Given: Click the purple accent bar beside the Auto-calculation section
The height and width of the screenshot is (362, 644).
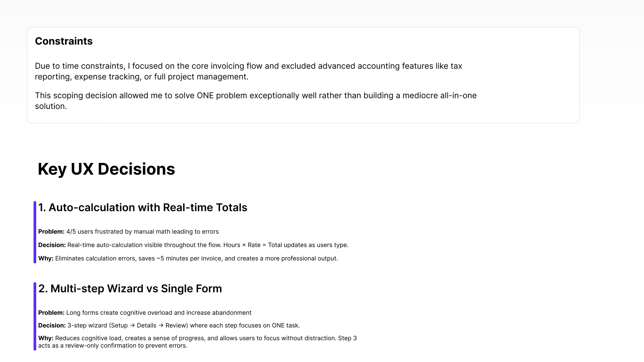Looking at the screenshot, I should [35, 232].
